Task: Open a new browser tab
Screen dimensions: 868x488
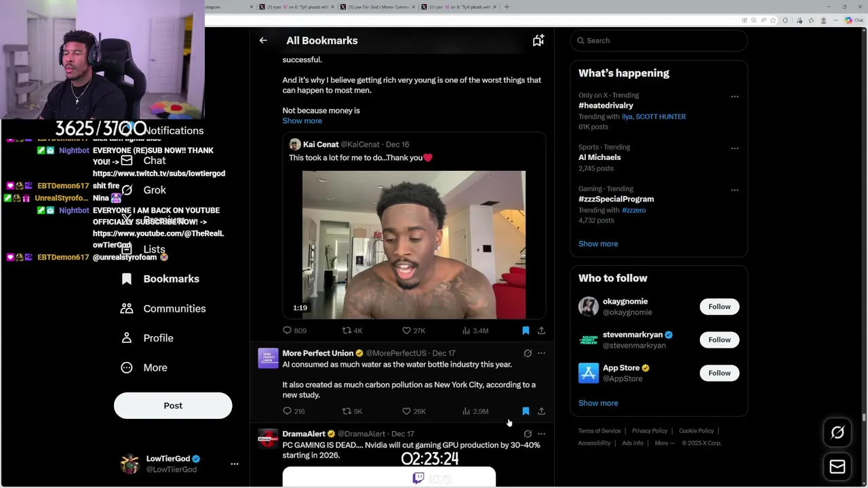Action: pyautogui.click(x=507, y=7)
